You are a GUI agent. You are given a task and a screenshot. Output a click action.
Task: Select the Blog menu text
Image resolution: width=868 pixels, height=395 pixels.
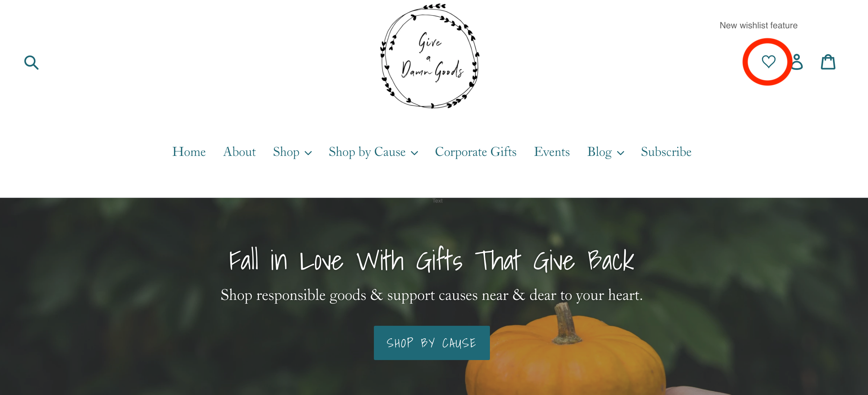click(x=599, y=152)
